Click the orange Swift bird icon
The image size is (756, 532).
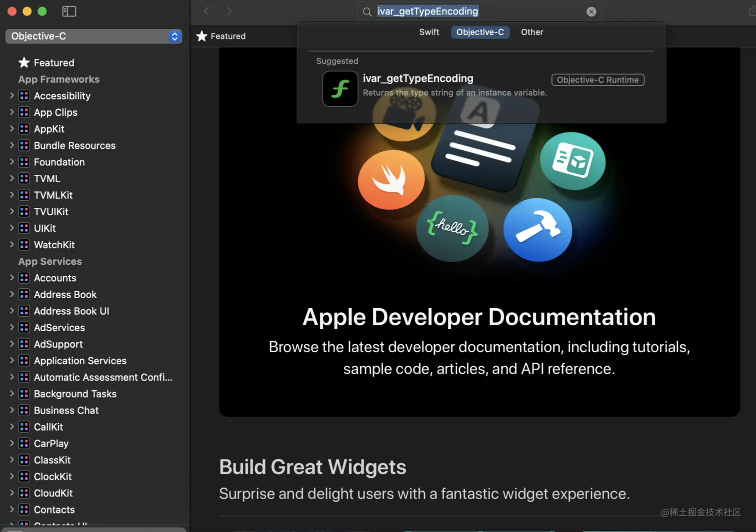click(x=391, y=180)
